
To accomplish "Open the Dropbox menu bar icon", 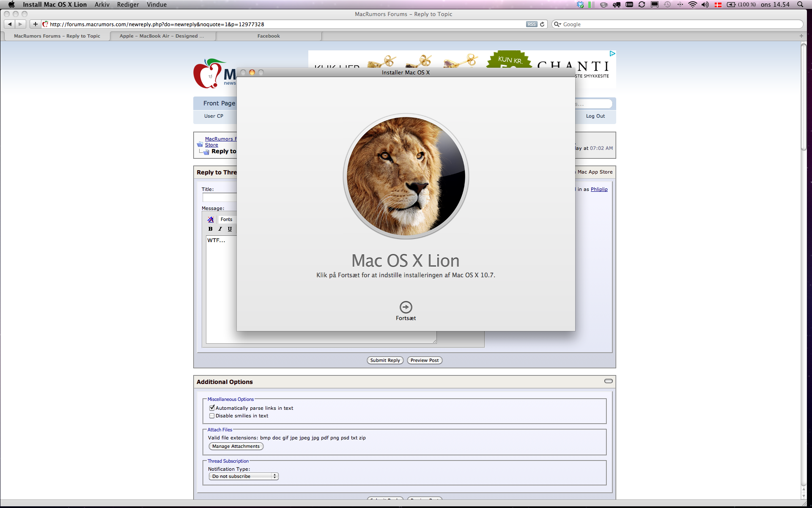I will [580, 5].
